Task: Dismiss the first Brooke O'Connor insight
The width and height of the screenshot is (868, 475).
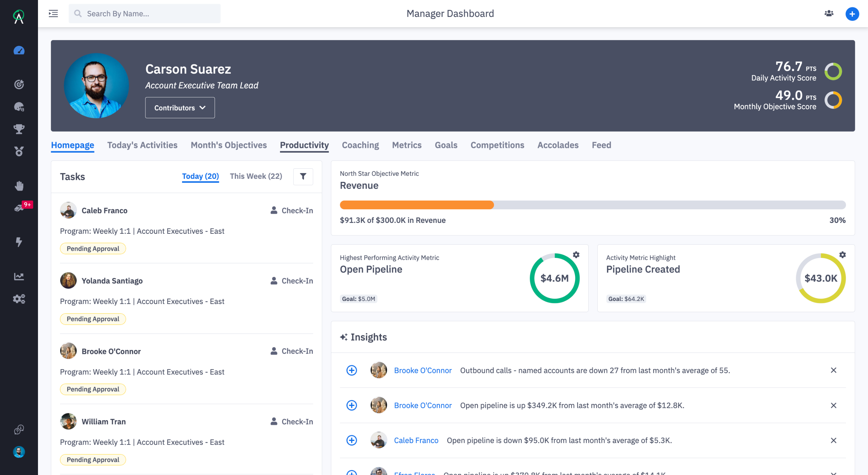Action: [833, 370]
